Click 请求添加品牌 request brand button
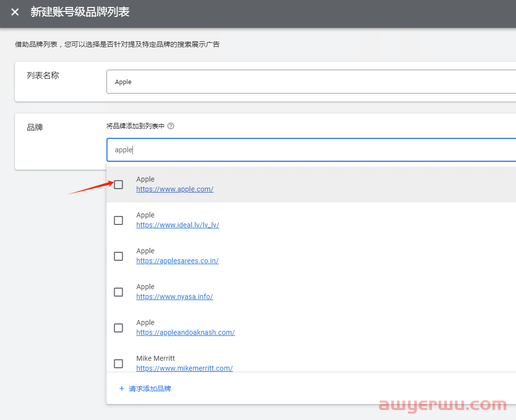This screenshot has width=516, height=420. point(145,389)
